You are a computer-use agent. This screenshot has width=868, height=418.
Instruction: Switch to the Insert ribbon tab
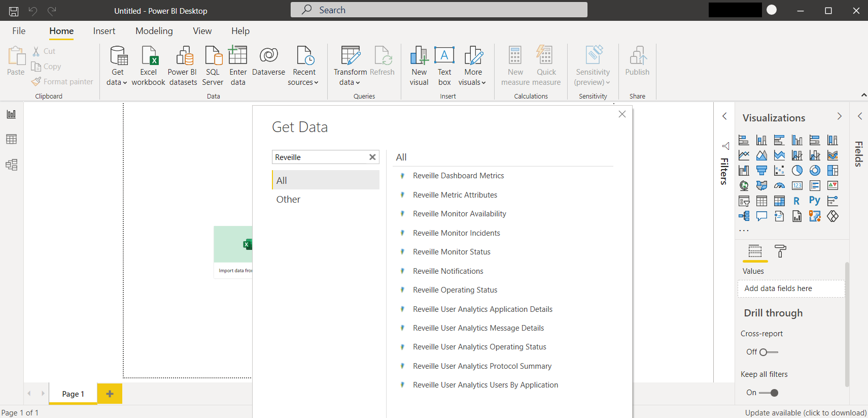point(104,31)
